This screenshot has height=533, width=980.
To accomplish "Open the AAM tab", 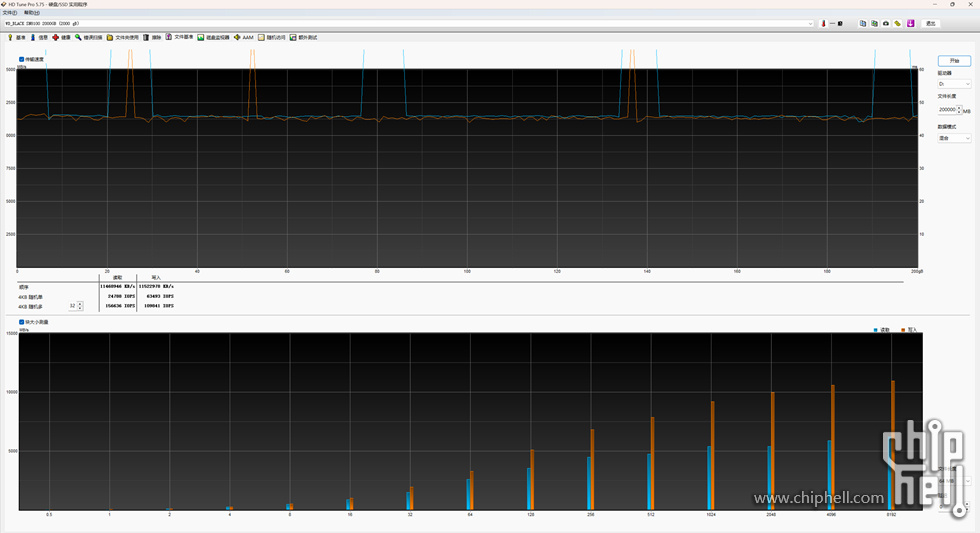I will [244, 37].
